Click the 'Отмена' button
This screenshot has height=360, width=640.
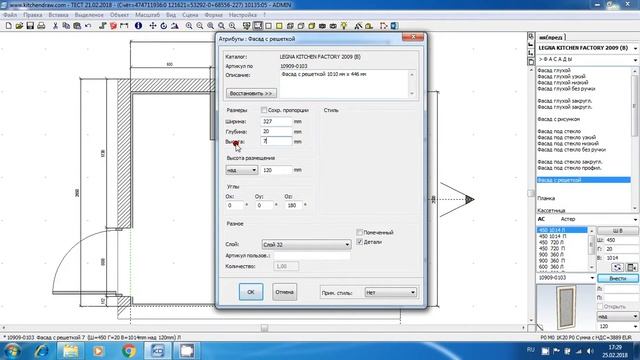pos(284,292)
